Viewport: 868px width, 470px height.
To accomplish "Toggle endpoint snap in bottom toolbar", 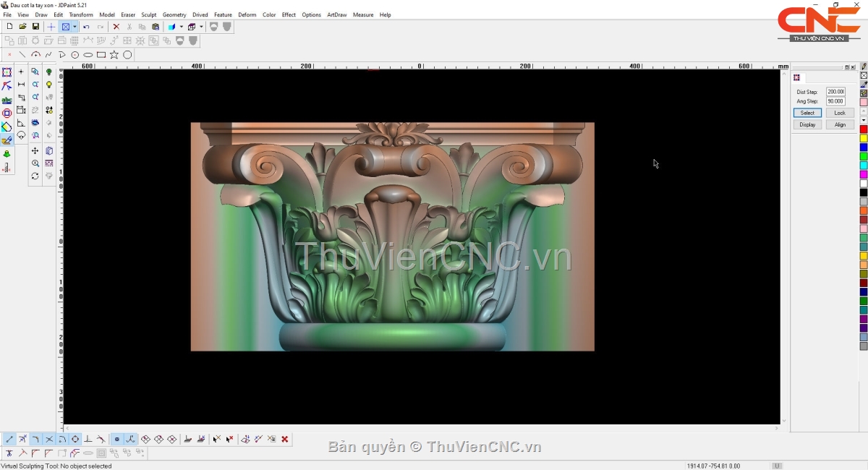I will point(9,439).
